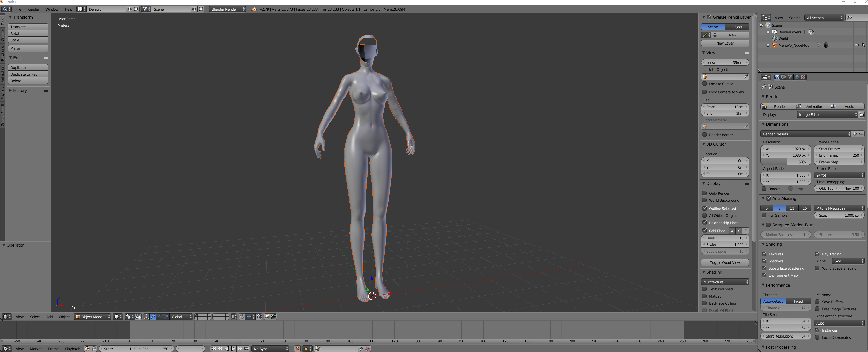Open the No Sync dropdown

coord(271,349)
